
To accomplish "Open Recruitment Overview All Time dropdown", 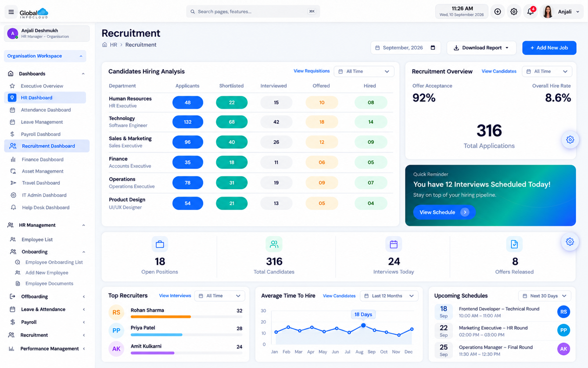I will (547, 71).
